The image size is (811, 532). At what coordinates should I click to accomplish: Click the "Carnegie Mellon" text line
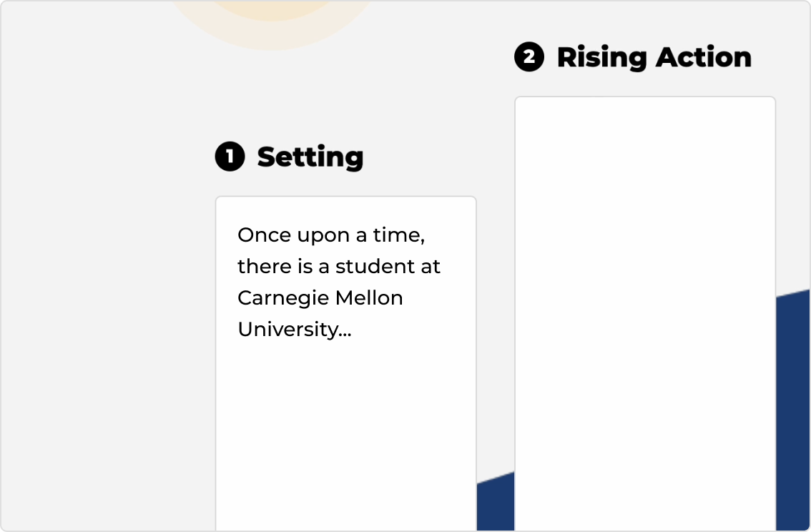click(320, 297)
